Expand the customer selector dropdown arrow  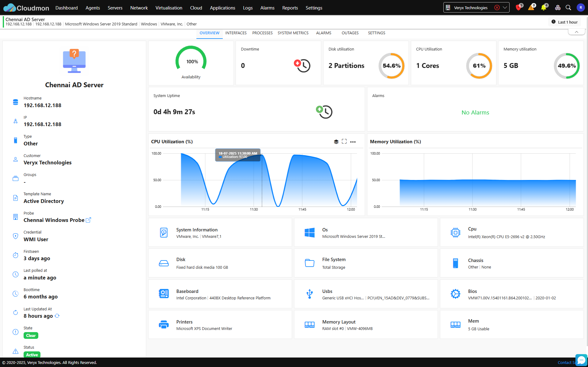505,8
